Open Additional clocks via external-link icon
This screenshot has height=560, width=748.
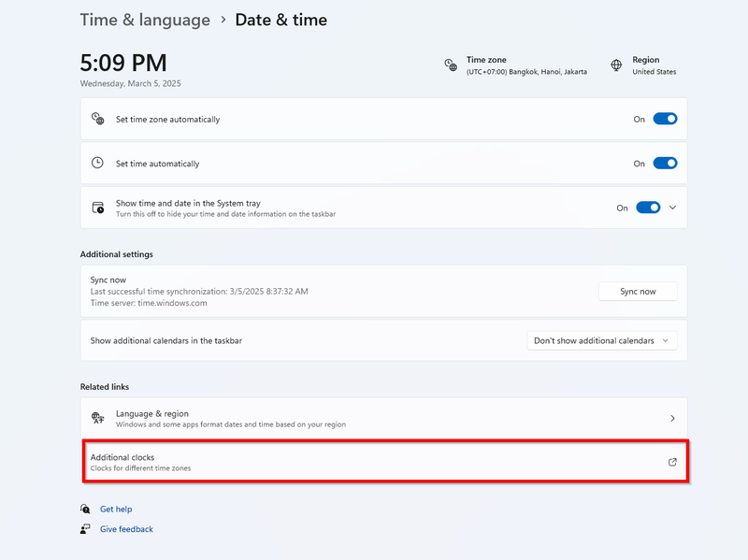(x=672, y=462)
